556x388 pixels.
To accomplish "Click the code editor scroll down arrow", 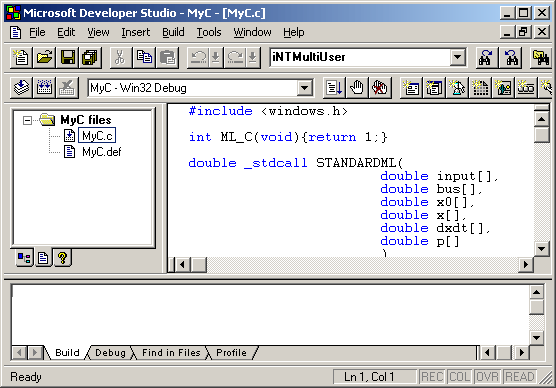I will coord(541,248).
